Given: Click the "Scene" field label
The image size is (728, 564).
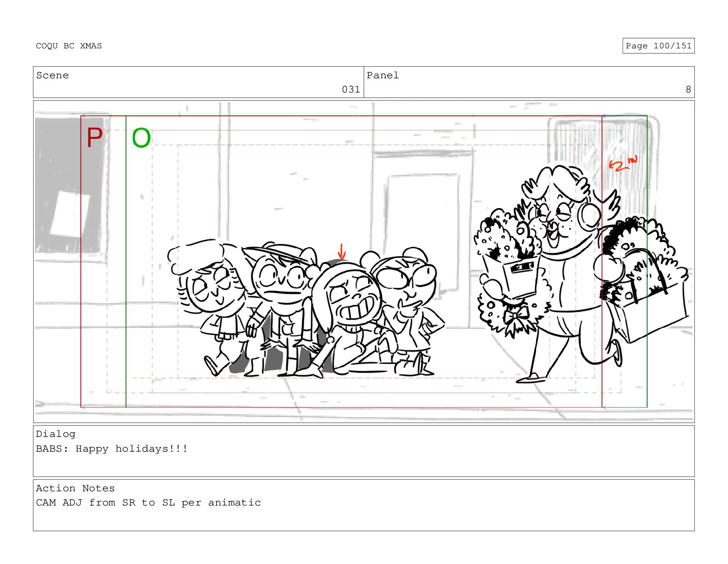Looking at the screenshot, I should 52,76.
